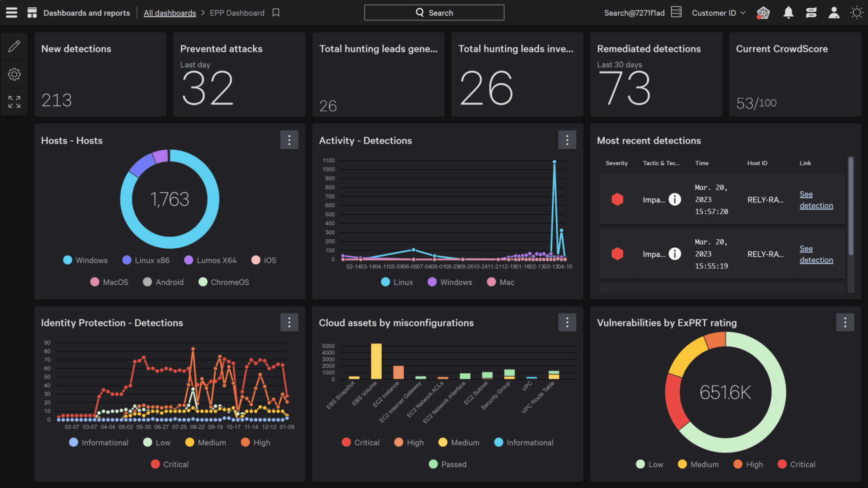Click info icon for 15:57:20 detection
This screenshot has height=488, width=868.
click(675, 199)
